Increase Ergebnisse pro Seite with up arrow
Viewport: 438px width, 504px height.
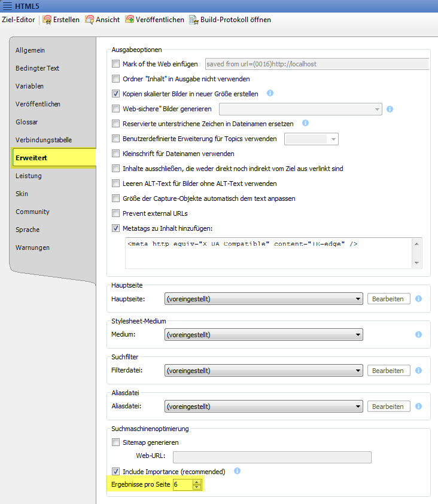click(197, 481)
